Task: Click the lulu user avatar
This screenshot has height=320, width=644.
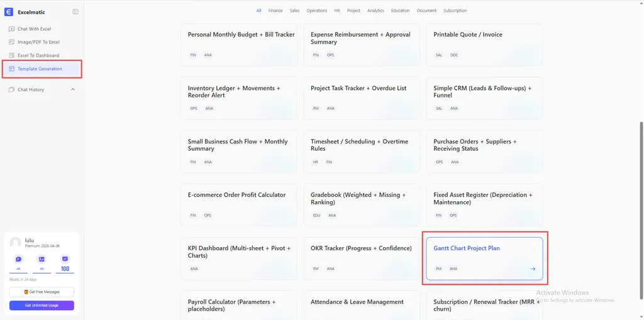Action: [16, 243]
